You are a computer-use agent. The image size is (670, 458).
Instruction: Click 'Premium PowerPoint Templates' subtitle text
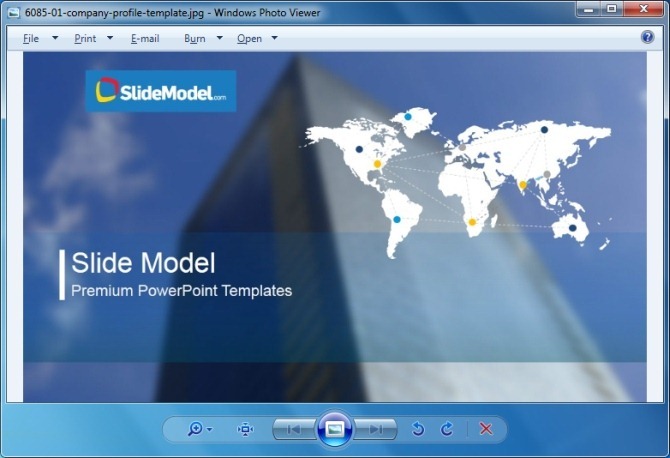pyautogui.click(x=182, y=291)
